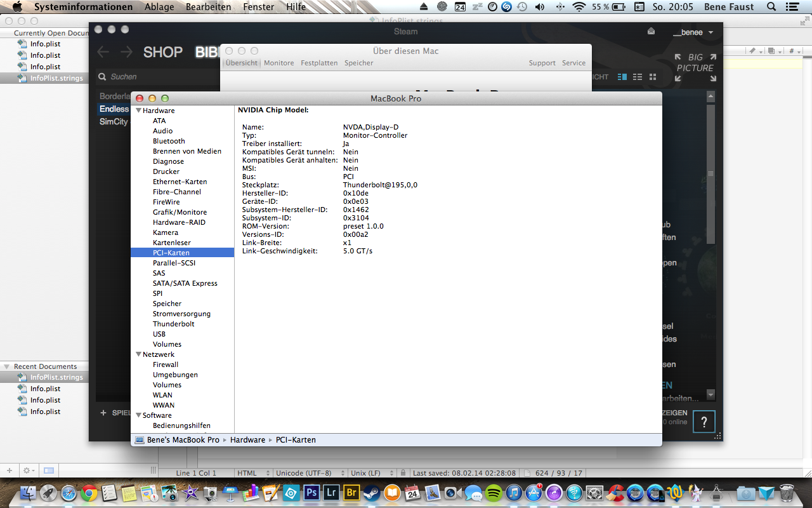
Task: Switch Steam library to list view
Action: 638,77
